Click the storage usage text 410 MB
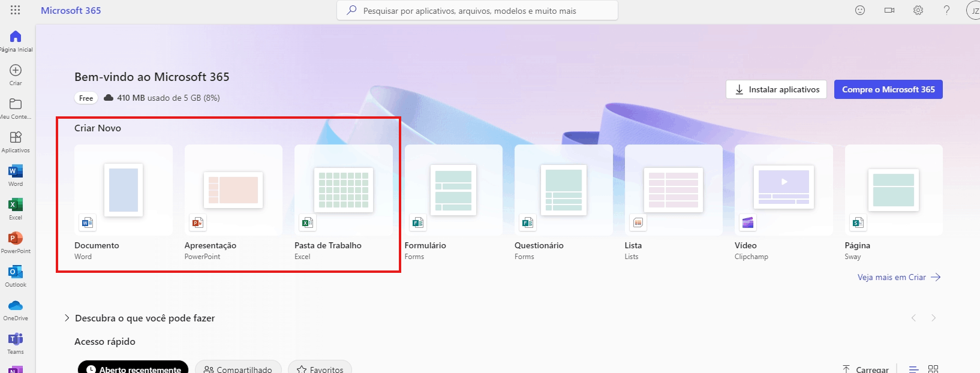The image size is (980, 373). pos(168,98)
